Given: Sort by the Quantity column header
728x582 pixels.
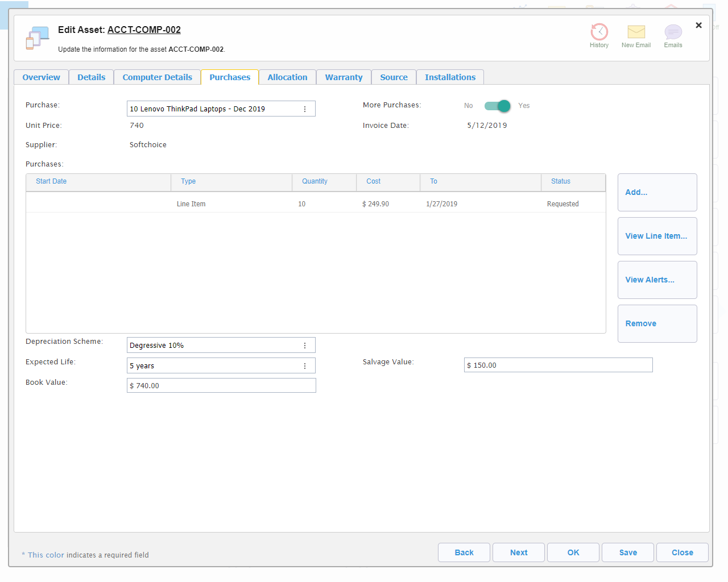Looking at the screenshot, I should tap(324, 182).
